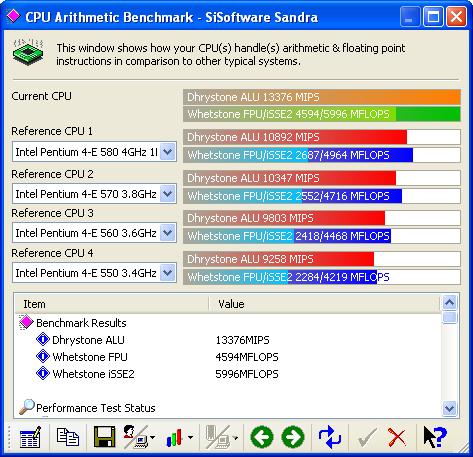
Task: Click the Item column header
Action: click(x=111, y=304)
